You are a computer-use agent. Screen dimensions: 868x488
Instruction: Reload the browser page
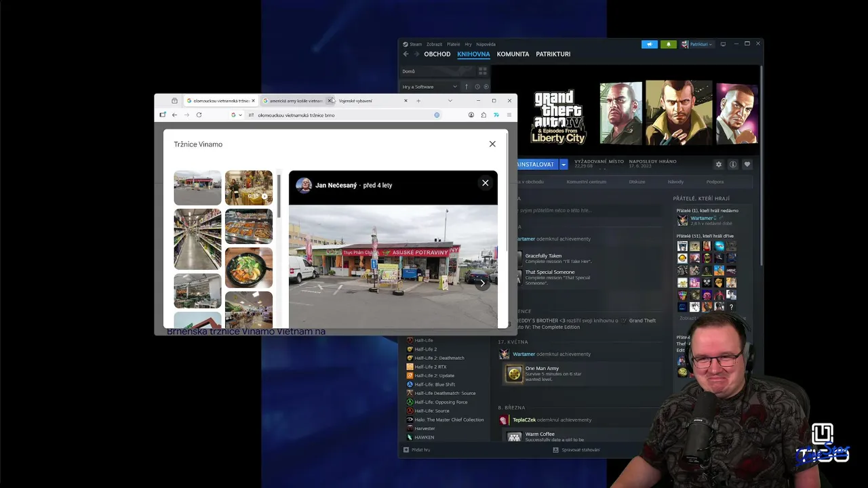[199, 115]
